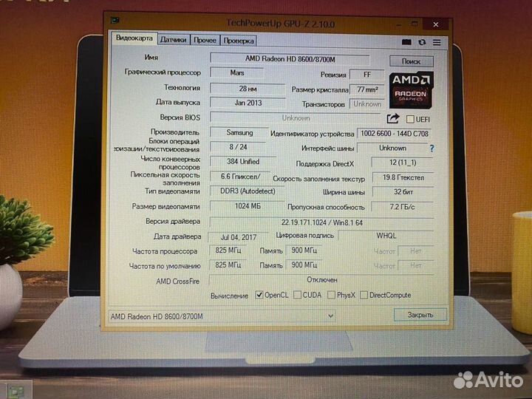Toggle the UEFI checkbox

[x=410, y=119]
